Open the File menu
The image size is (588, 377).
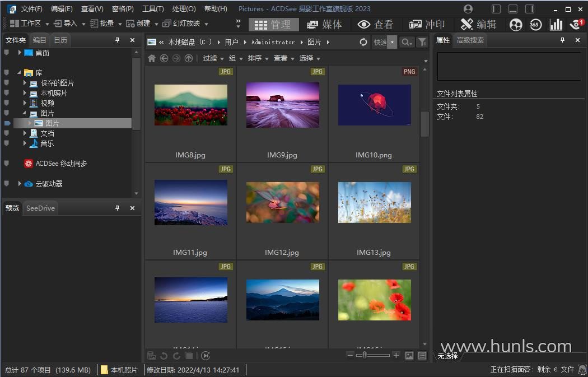point(31,9)
